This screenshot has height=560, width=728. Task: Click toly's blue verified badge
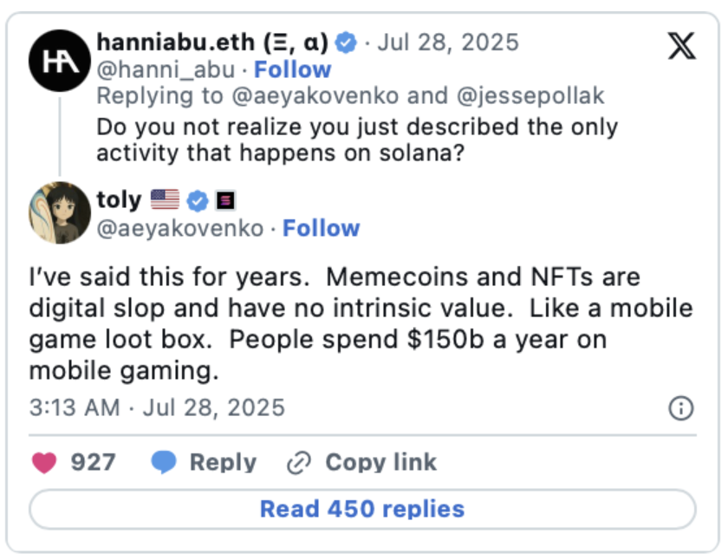coord(198,201)
